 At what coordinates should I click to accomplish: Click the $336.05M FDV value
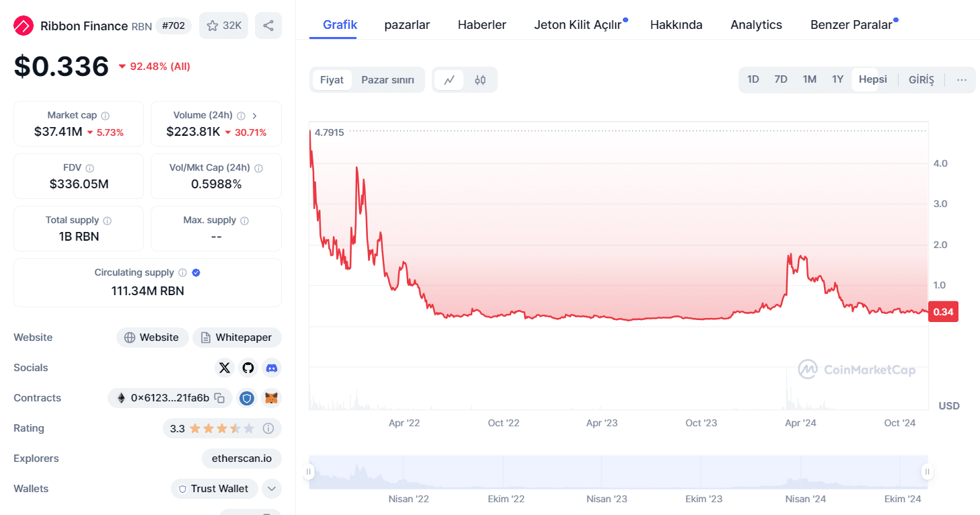79,184
